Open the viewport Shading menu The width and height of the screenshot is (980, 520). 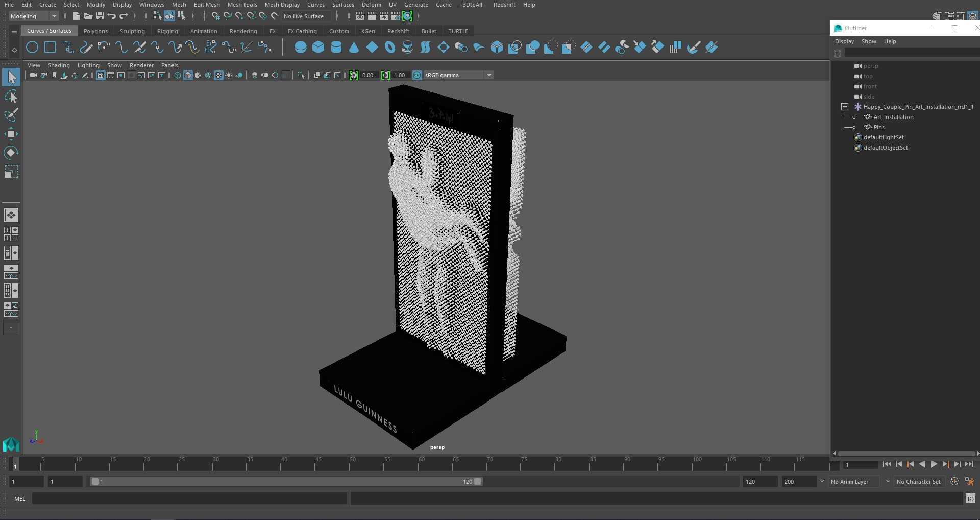(x=59, y=65)
